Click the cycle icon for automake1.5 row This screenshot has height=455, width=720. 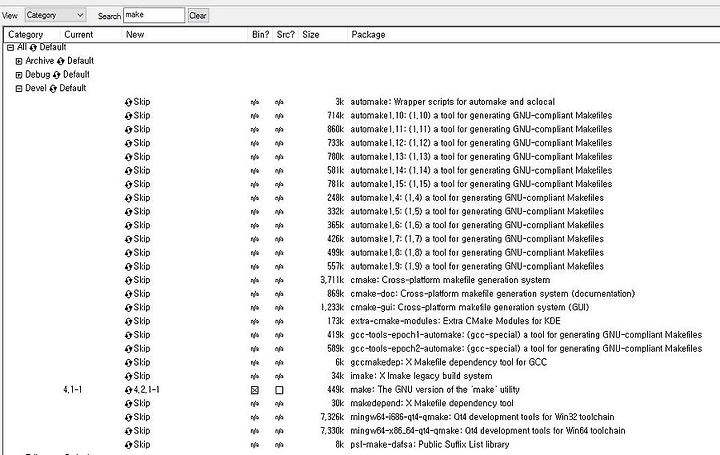pyautogui.click(x=128, y=212)
